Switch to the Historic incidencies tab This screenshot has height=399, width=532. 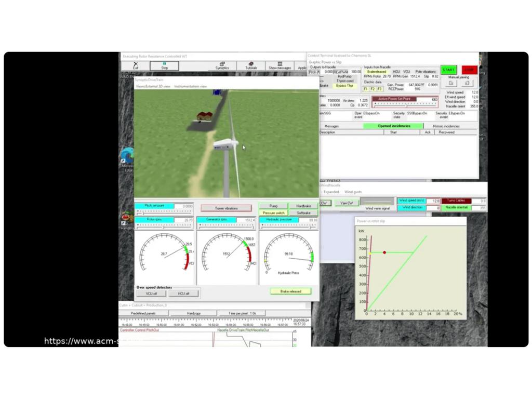[x=446, y=126]
